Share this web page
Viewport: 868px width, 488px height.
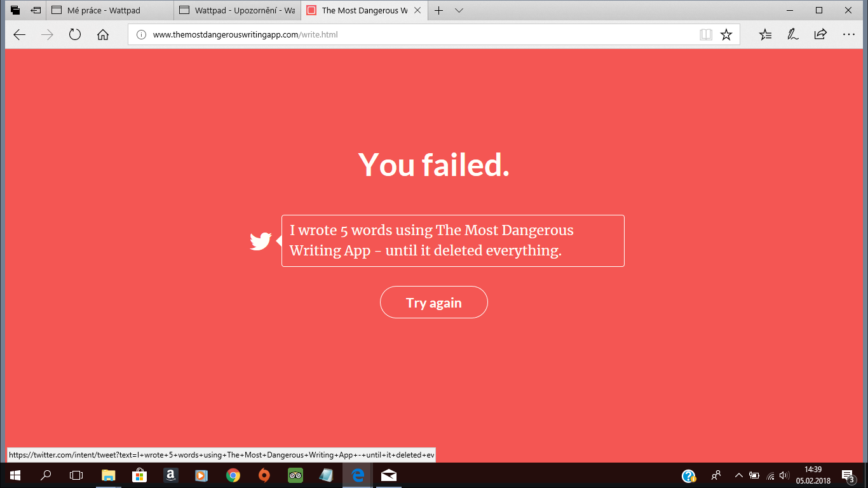pos(820,34)
